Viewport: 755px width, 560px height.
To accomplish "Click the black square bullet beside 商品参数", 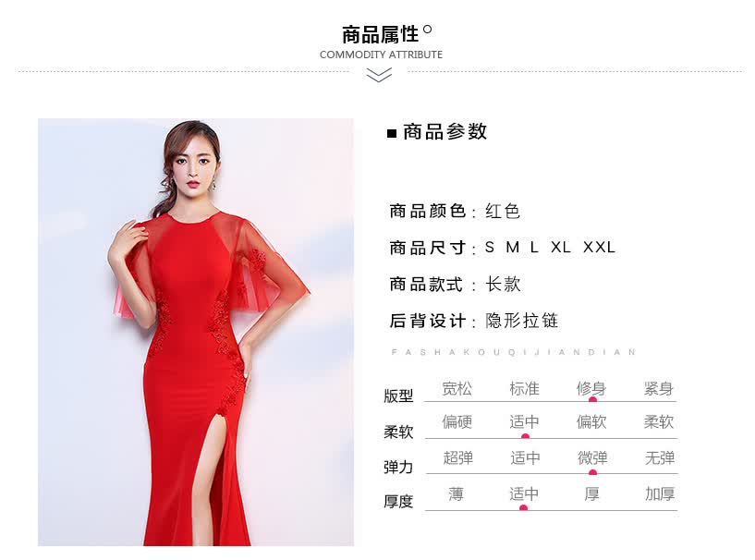I will pos(392,133).
